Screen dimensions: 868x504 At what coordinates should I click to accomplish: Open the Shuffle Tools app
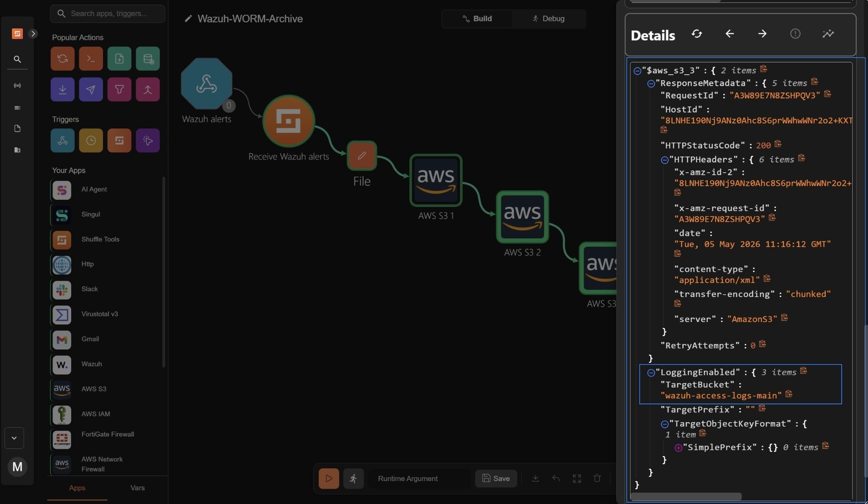tap(106, 240)
